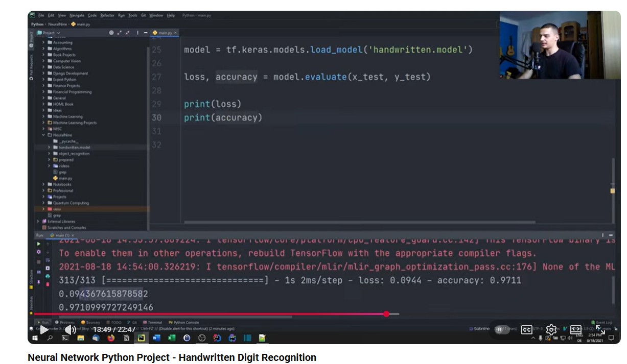Switch player to theater mode
The image size is (627, 364).
point(575,330)
